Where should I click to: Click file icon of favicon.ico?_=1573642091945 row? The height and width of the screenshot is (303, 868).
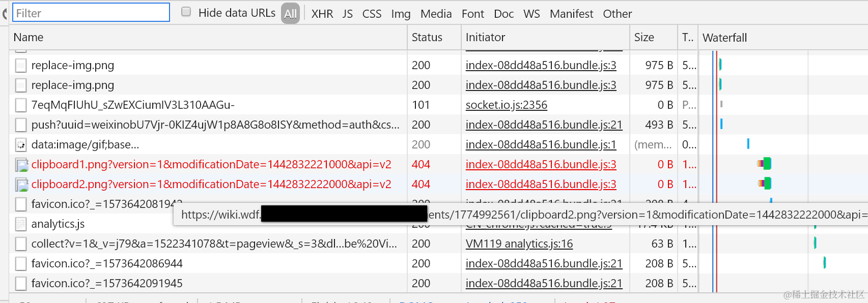21,283
